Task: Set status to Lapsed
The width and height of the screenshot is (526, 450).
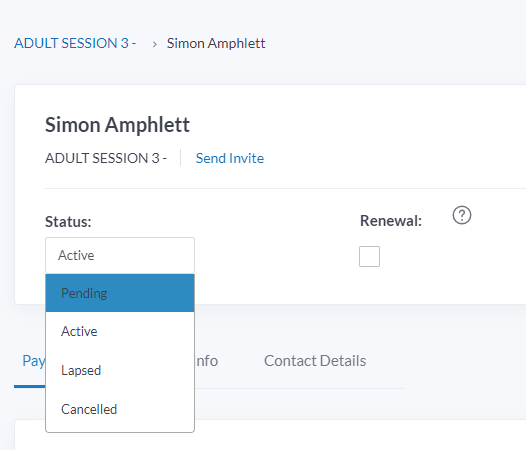Action: [x=120, y=370]
